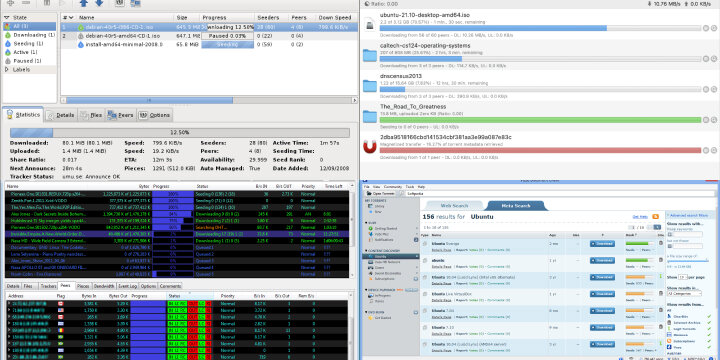Download the Ubuntu Live VirtualBox result
Screen dimensions: 720x360
(x=602, y=294)
